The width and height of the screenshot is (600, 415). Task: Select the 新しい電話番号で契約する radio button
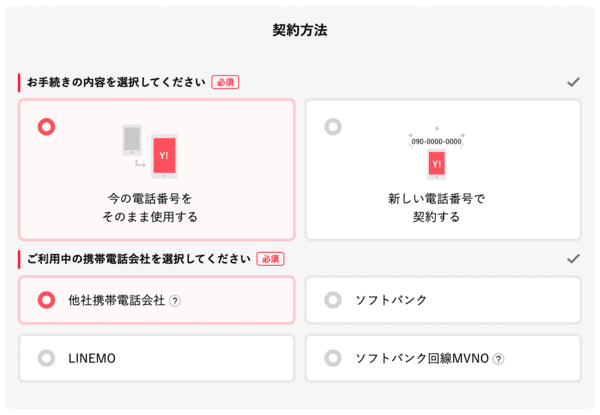point(333,127)
